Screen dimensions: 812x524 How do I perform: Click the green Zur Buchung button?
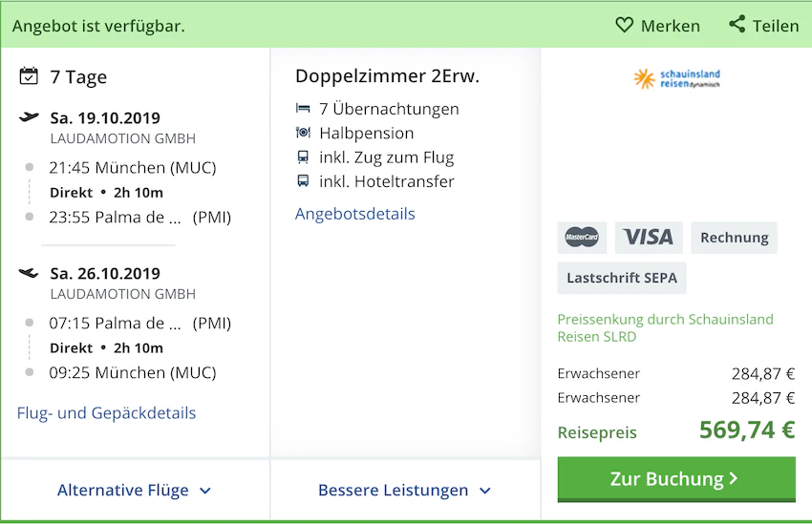click(676, 479)
